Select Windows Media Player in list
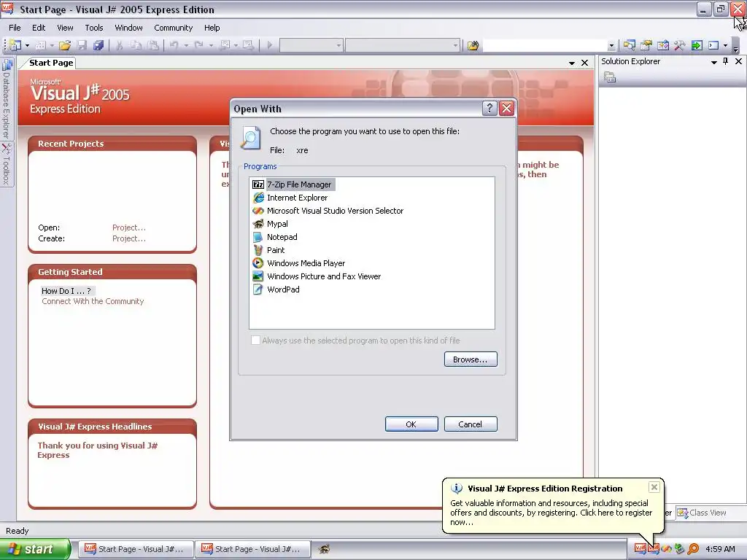Screen dimensions: 747x560 306,262
